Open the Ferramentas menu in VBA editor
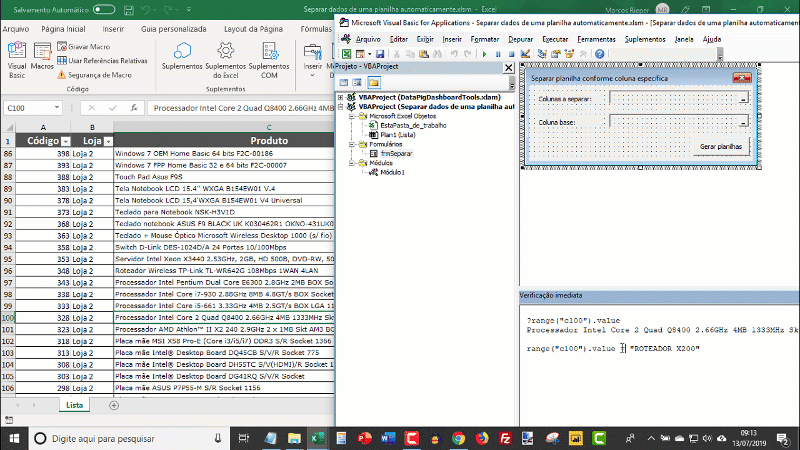 coord(596,39)
